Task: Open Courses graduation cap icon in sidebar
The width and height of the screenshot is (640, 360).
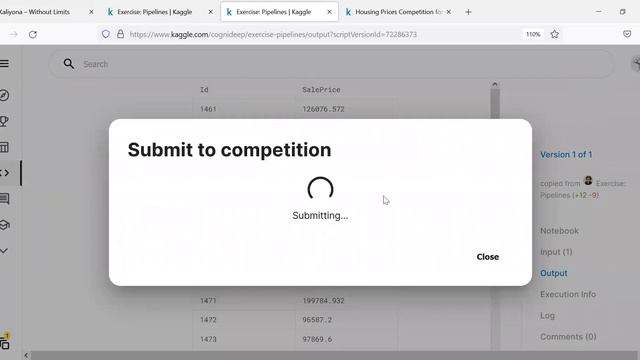Action: tap(4, 225)
